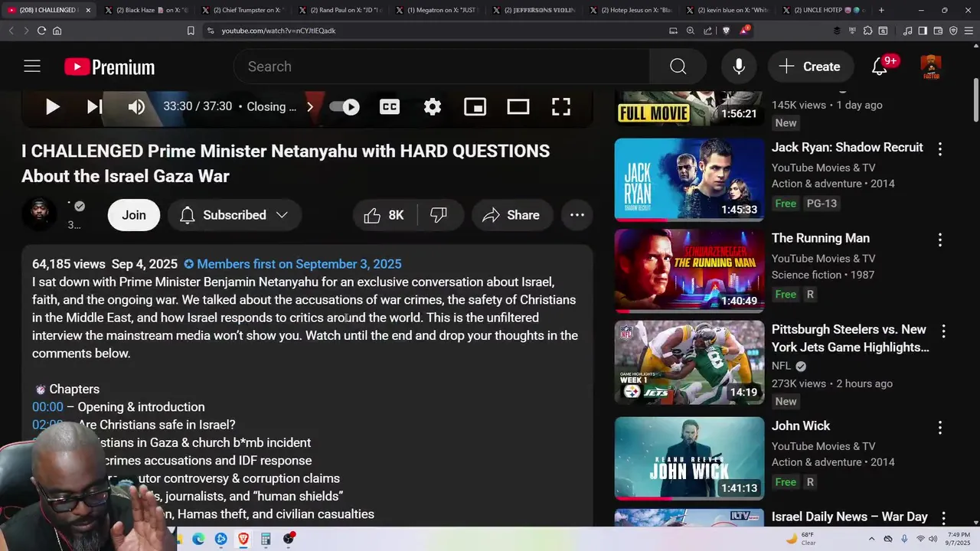Skip to the next video
The width and height of the screenshot is (980, 551).
click(94, 107)
